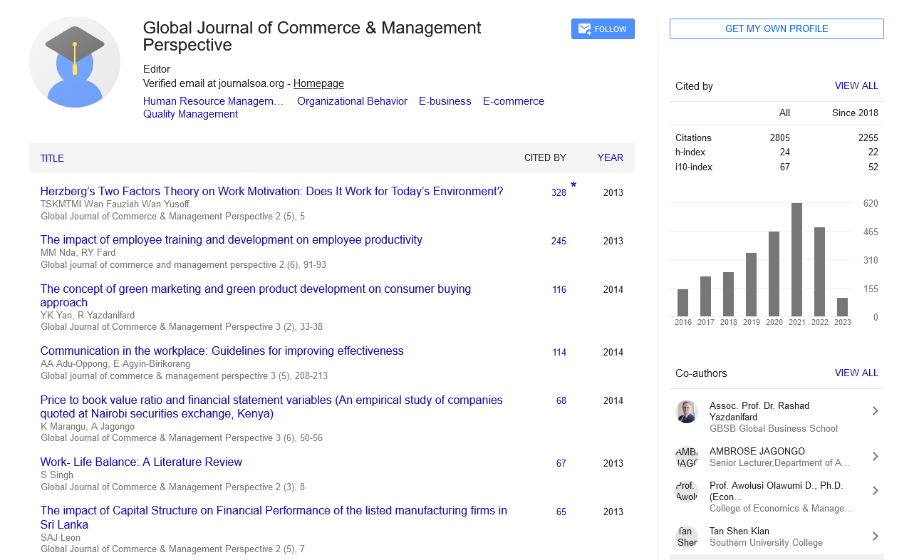Open the Quality Management topic
The height and width of the screenshot is (560, 924).
pos(190,114)
